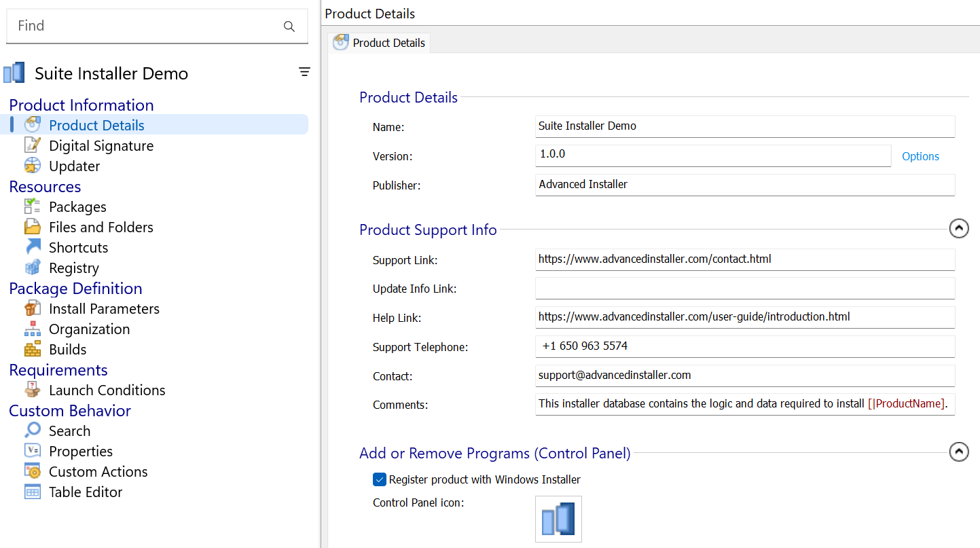The height and width of the screenshot is (548, 980).
Task: Open Search under Custom Behavior
Action: coord(70,431)
